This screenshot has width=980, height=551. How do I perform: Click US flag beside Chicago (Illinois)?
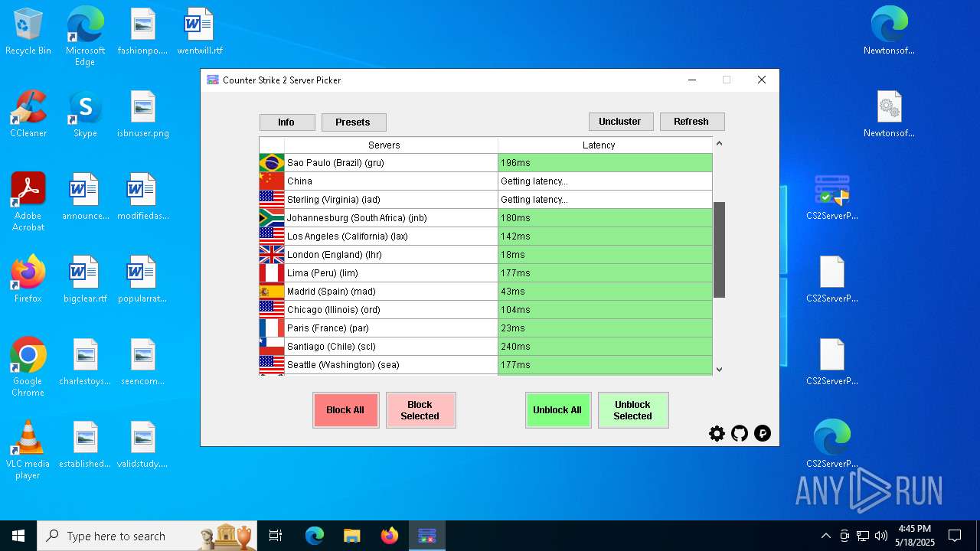[272, 310]
